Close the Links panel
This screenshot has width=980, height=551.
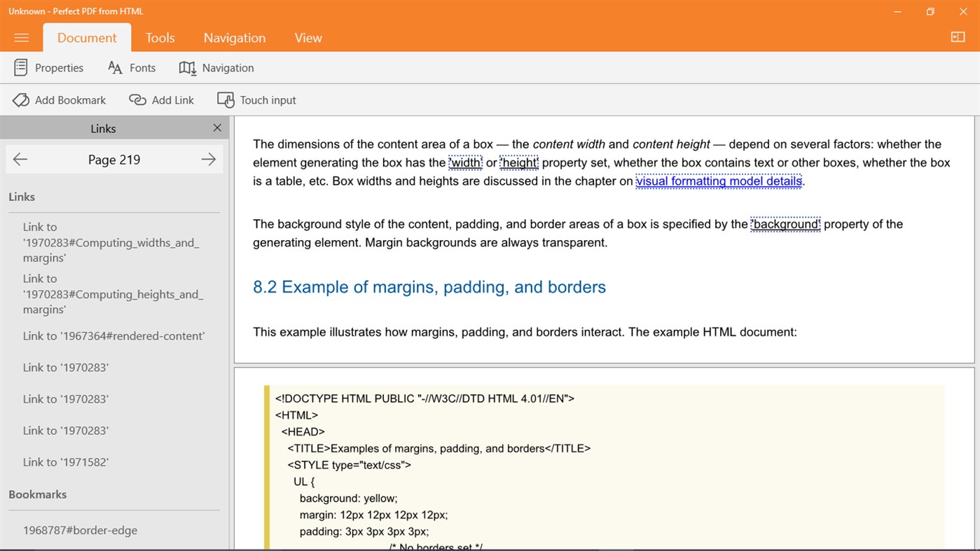pos(217,127)
